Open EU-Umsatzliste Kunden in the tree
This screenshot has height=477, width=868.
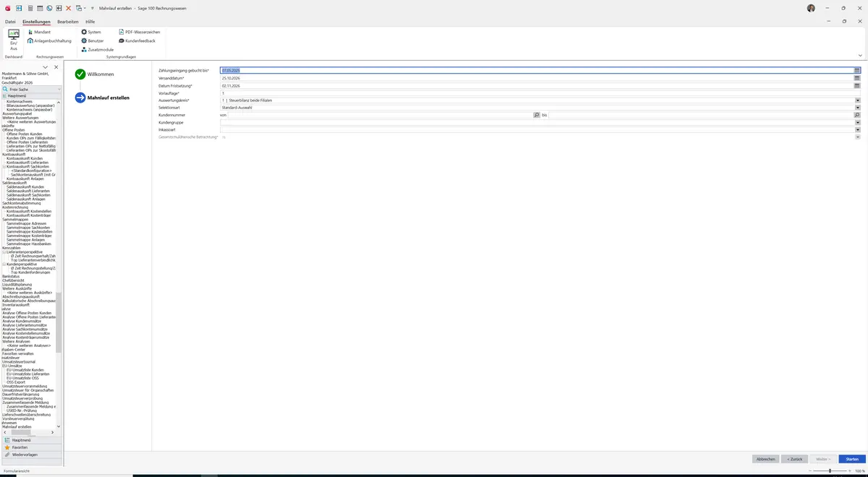tap(25, 369)
